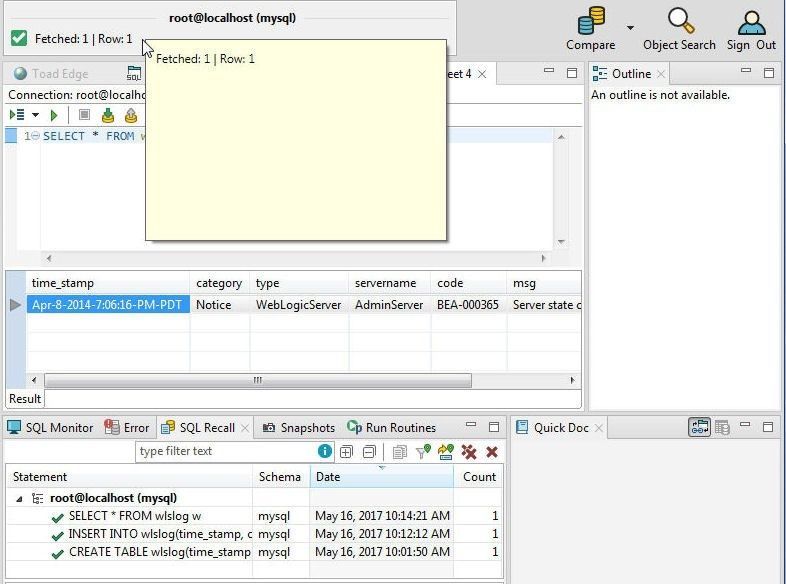Click the Commit transaction icon

tap(108, 115)
